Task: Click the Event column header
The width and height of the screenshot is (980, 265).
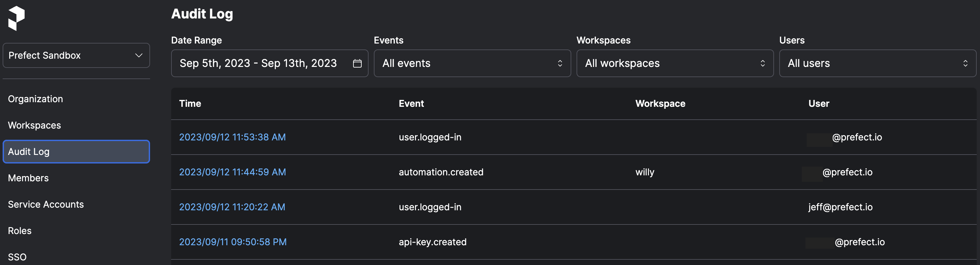Action: (x=411, y=103)
